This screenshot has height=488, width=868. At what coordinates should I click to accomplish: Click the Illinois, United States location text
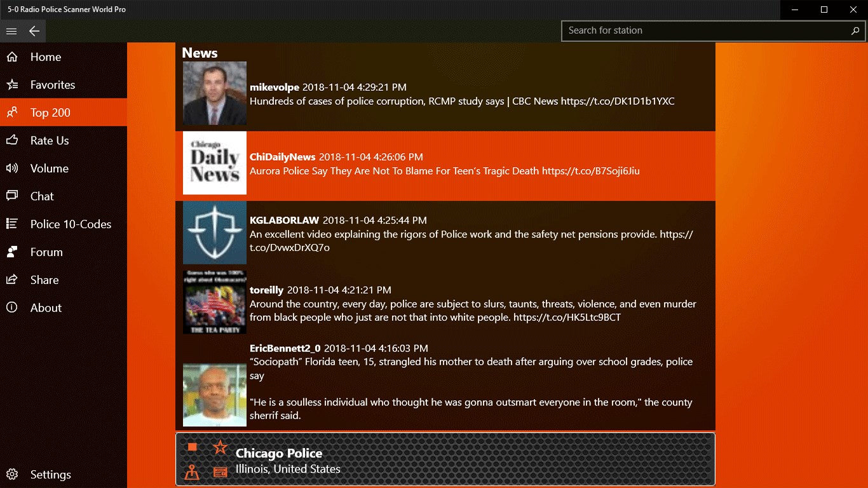point(288,469)
